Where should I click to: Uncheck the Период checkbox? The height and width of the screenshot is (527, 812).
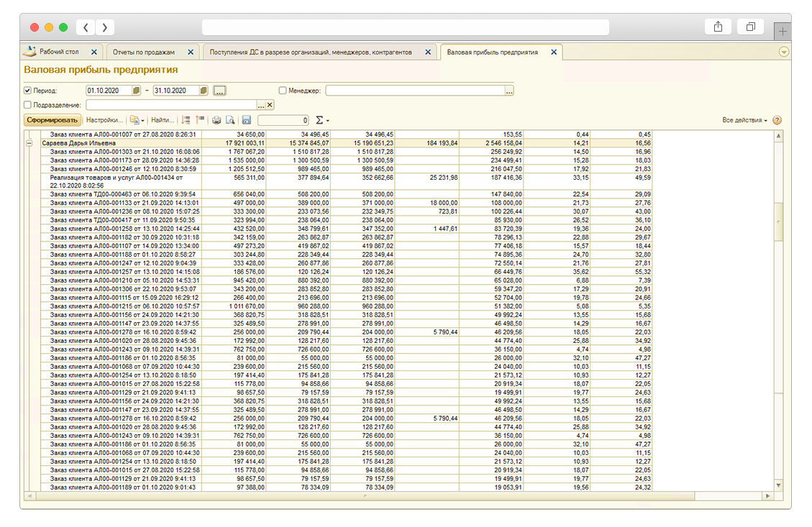(28, 91)
